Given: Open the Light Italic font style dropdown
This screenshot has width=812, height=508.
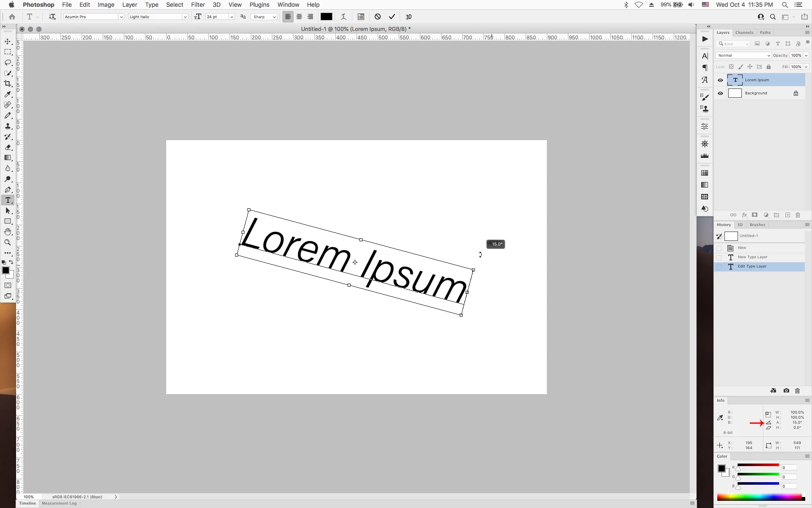Looking at the screenshot, I should (185, 17).
